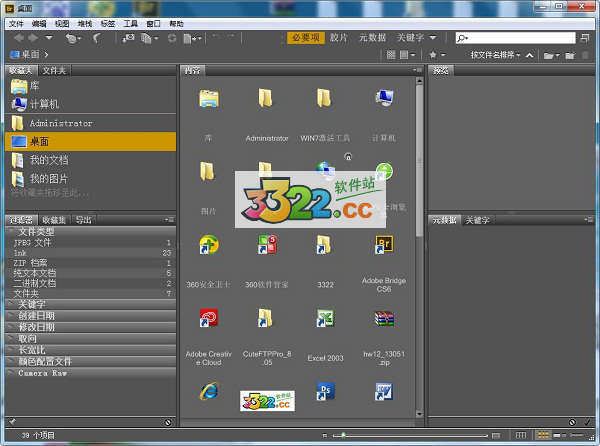Open the 工具 menu

click(130, 24)
